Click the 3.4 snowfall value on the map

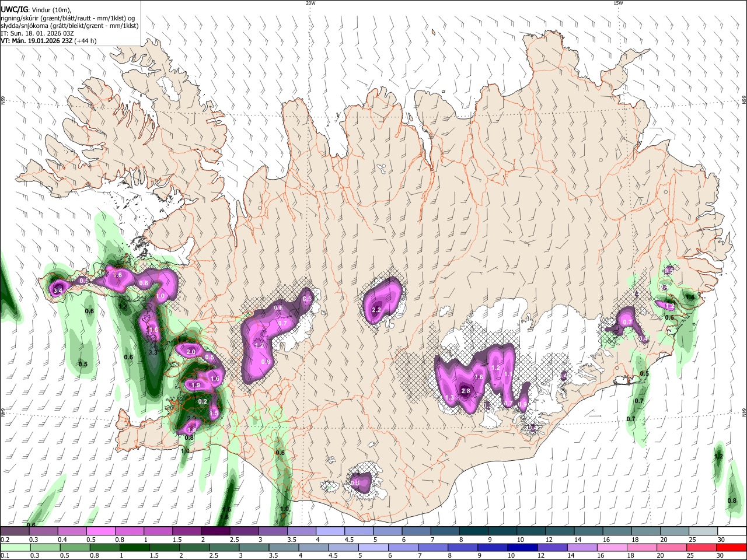click(x=58, y=290)
